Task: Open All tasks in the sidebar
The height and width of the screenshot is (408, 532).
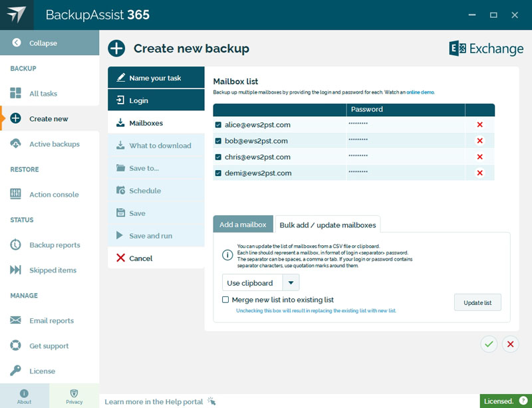Action: point(49,93)
